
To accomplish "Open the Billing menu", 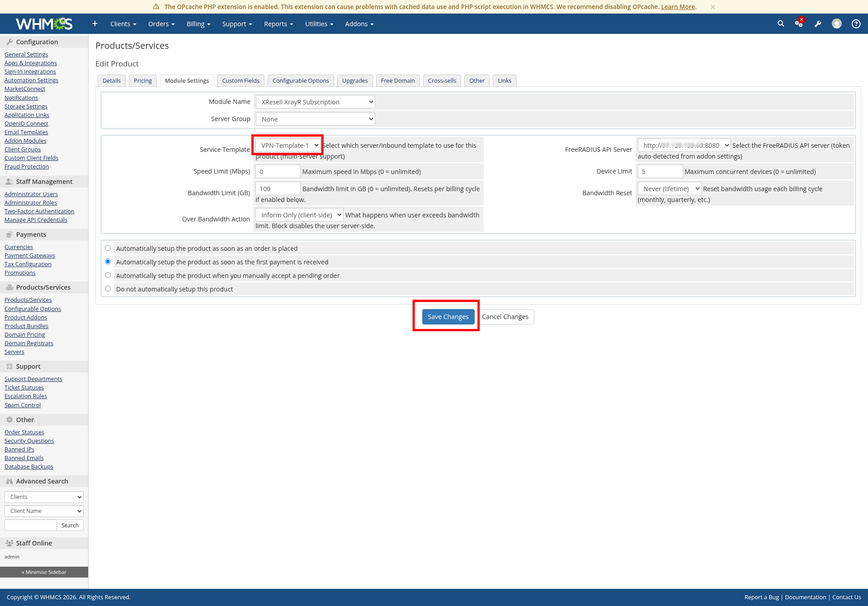I will click(x=198, y=24).
